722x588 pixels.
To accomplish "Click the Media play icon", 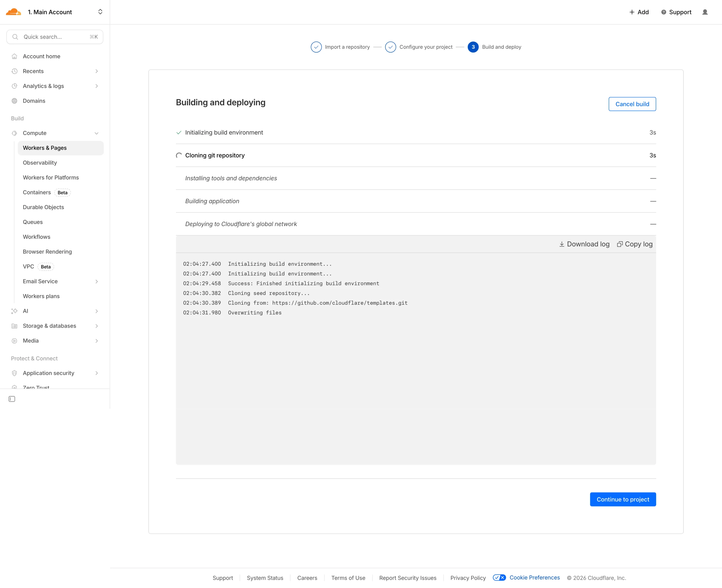I will point(14,341).
